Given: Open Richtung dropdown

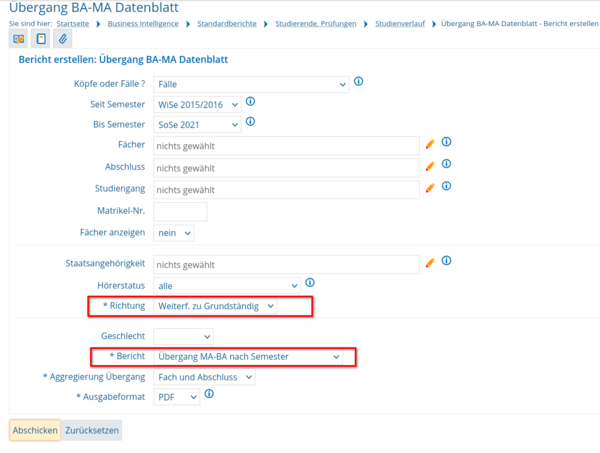Looking at the screenshot, I should (215, 306).
